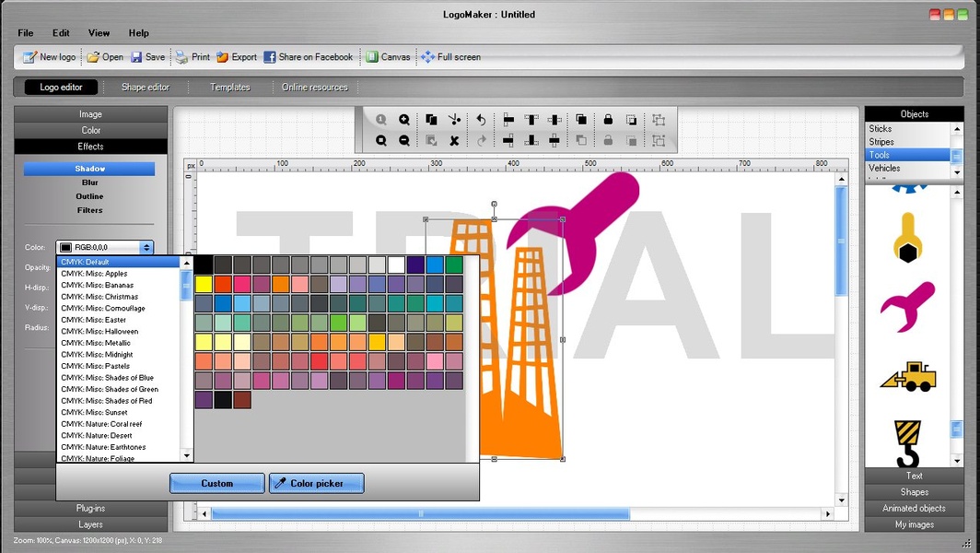The height and width of the screenshot is (553, 980).
Task: Switch to the Shape editor tab
Action: [x=146, y=88]
